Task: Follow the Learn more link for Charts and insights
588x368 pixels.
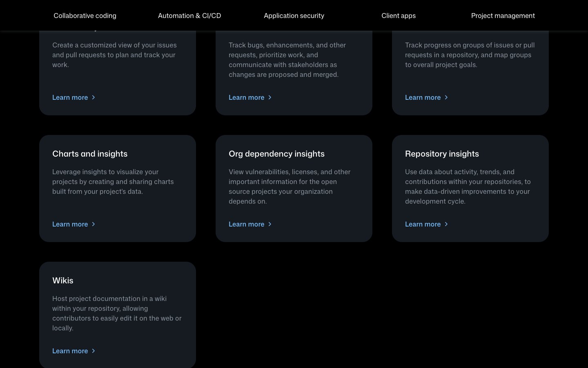Action: pyautogui.click(x=70, y=224)
